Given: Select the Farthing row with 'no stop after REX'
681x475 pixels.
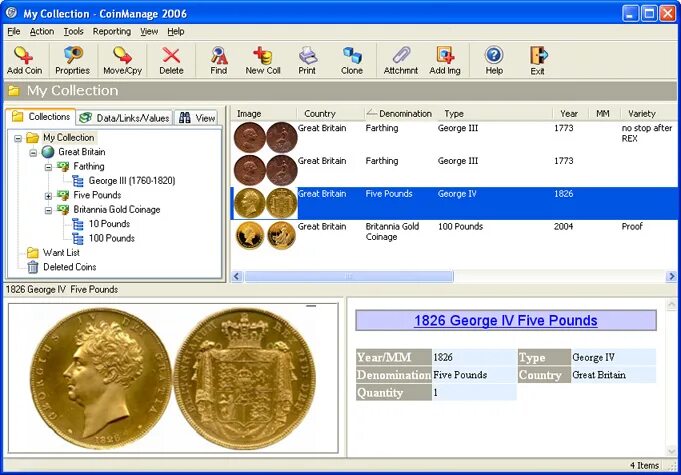Looking at the screenshot, I should (x=454, y=138).
